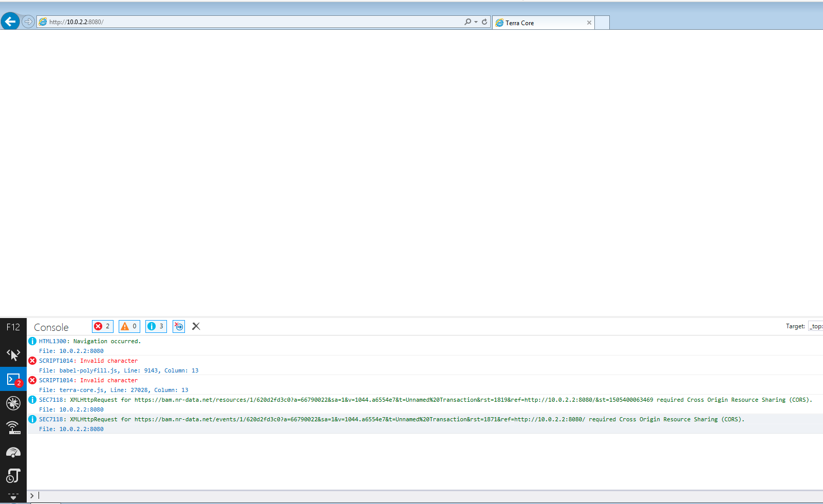Image resolution: width=823 pixels, height=504 pixels.
Task: Expand hidden sidebar panels via bottom chevron
Action: [13, 496]
